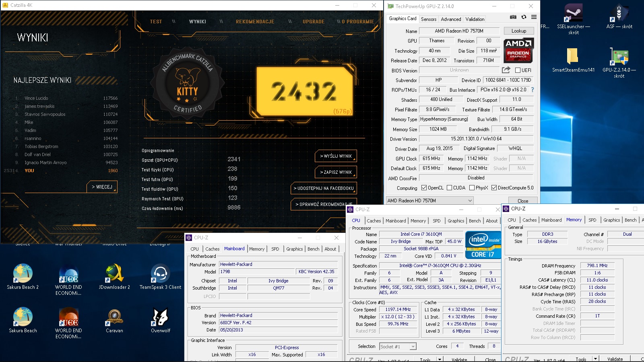Click the TechPowerUp GPU-Z title bar icon
The width and height of the screenshot is (644, 362).
click(x=390, y=6)
